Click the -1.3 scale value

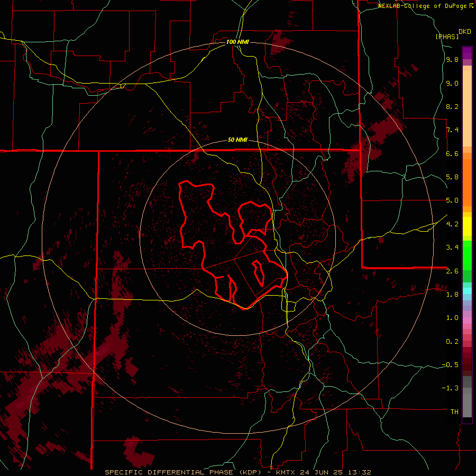coord(450,388)
